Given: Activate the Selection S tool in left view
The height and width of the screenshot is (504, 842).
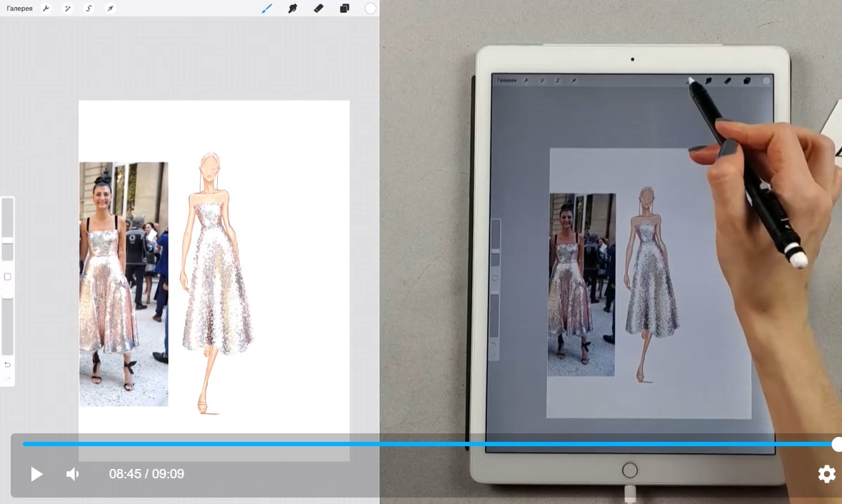Looking at the screenshot, I should [x=89, y=9].
